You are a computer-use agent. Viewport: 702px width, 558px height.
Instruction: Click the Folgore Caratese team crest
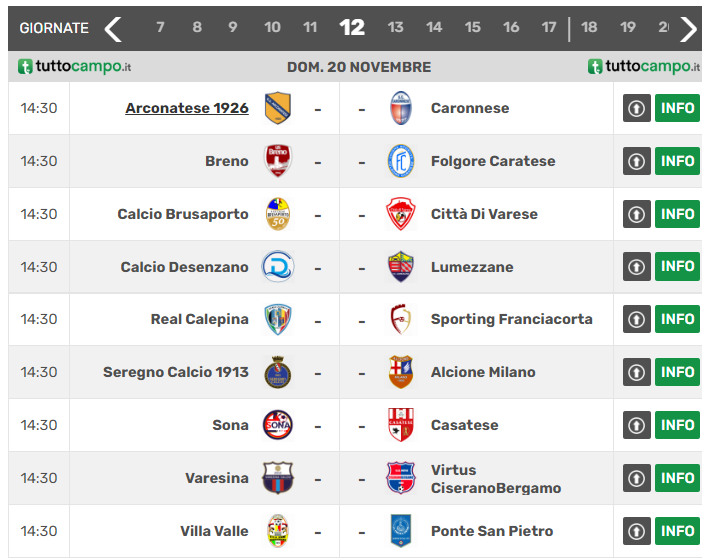pos(400,161)
